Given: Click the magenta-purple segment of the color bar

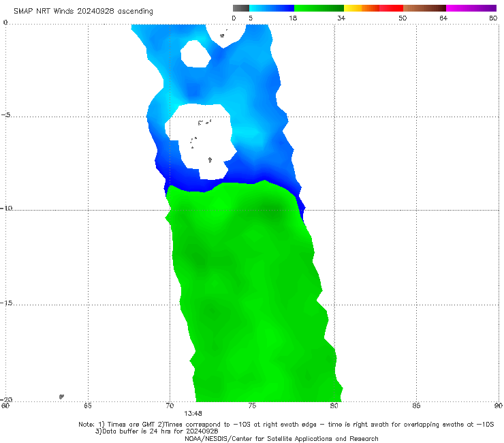Looking at the screenshot, I should (471, 8).
